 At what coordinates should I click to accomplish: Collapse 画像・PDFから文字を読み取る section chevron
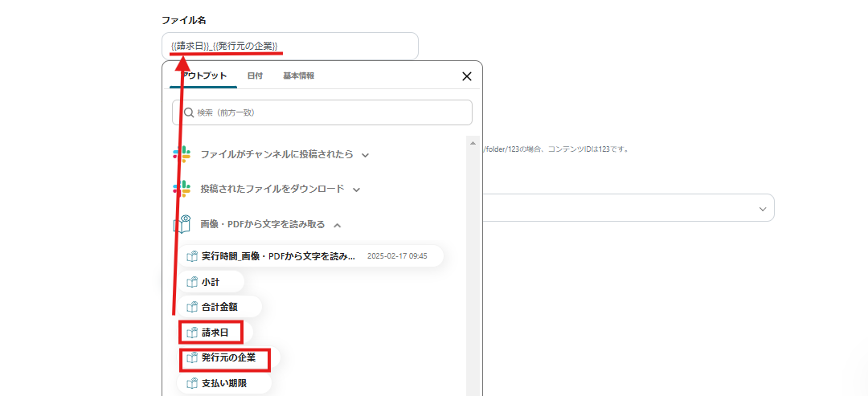[x=338, y=225]
